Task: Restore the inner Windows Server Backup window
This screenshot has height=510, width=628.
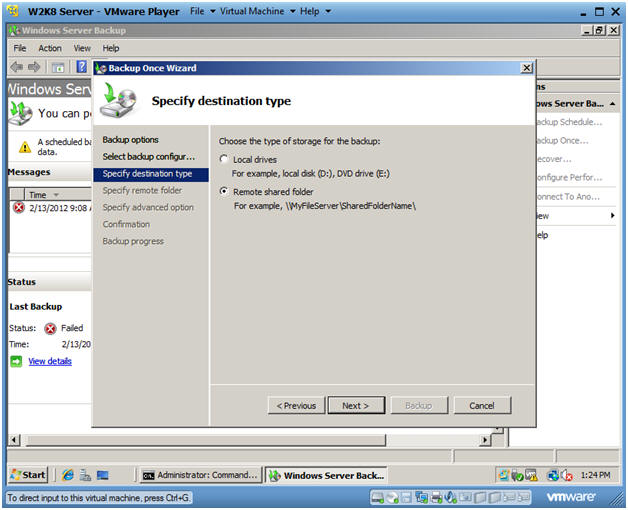Action: [x=600, y=30]
